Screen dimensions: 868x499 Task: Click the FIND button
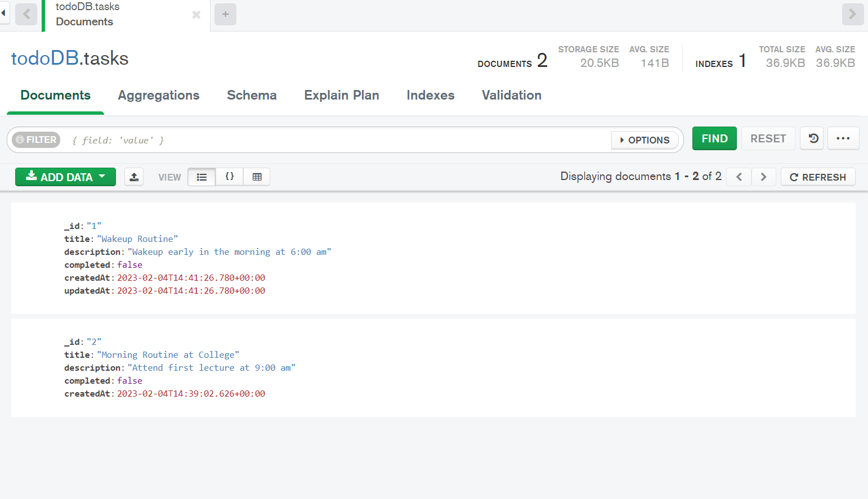(714, 138)
